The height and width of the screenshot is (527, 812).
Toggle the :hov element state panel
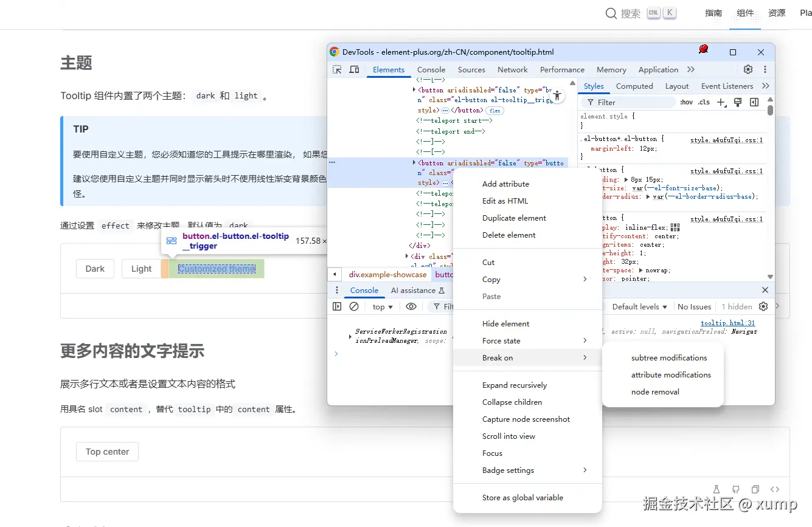pos(687,102)
